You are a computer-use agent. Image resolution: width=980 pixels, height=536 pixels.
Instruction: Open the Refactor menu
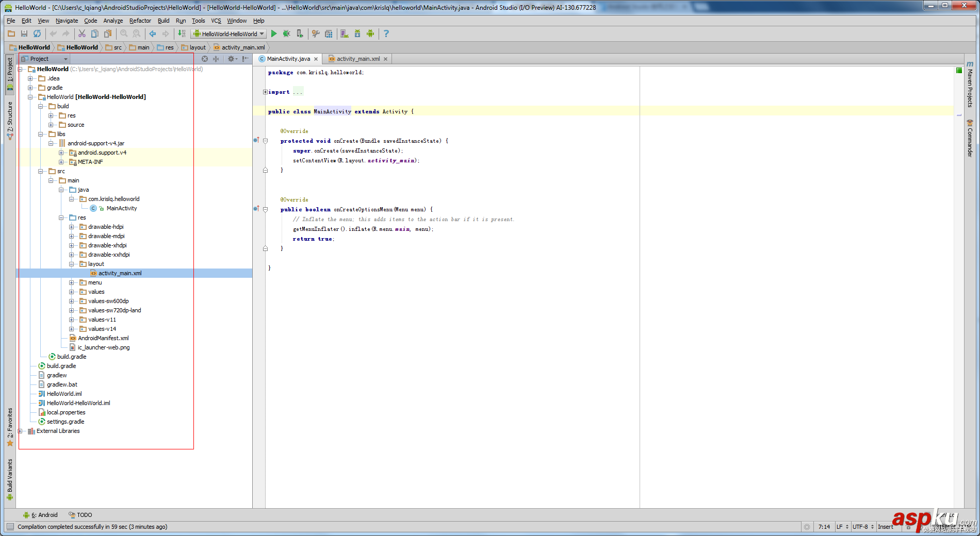point(140,21)
